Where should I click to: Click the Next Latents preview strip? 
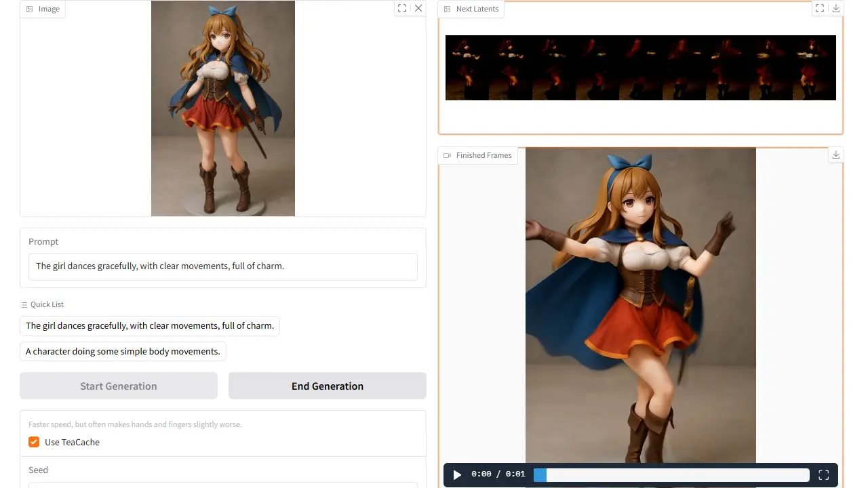pos(641,68)
